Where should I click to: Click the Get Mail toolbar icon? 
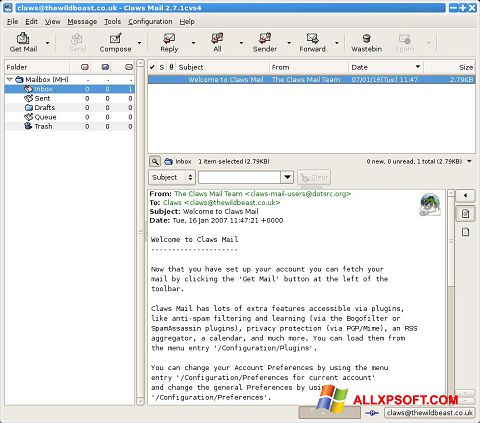point(23,43)
